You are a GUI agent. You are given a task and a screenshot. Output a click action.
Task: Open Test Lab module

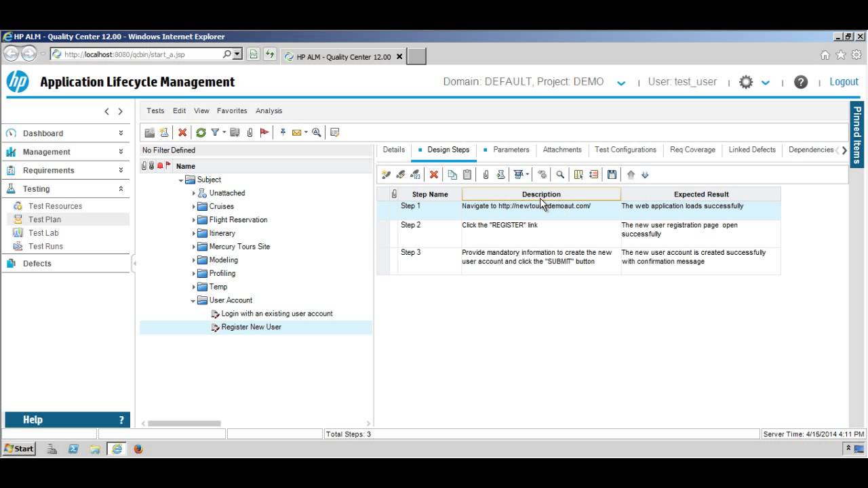coord(43,233)
